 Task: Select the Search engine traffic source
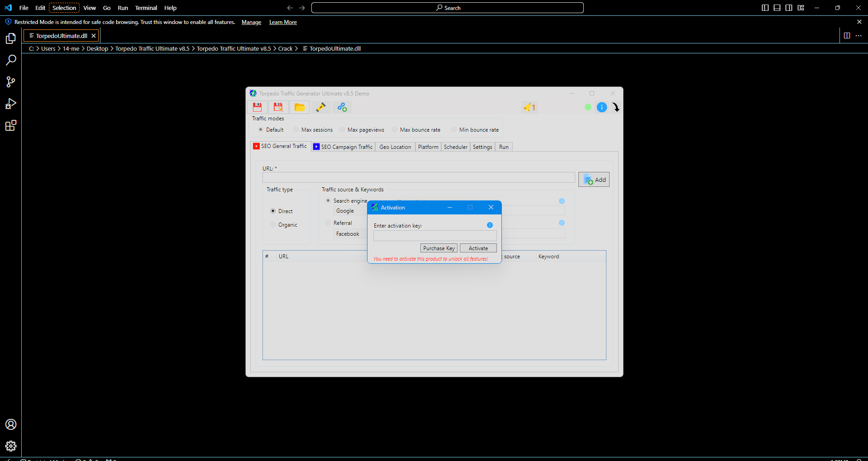coord(328,201)
